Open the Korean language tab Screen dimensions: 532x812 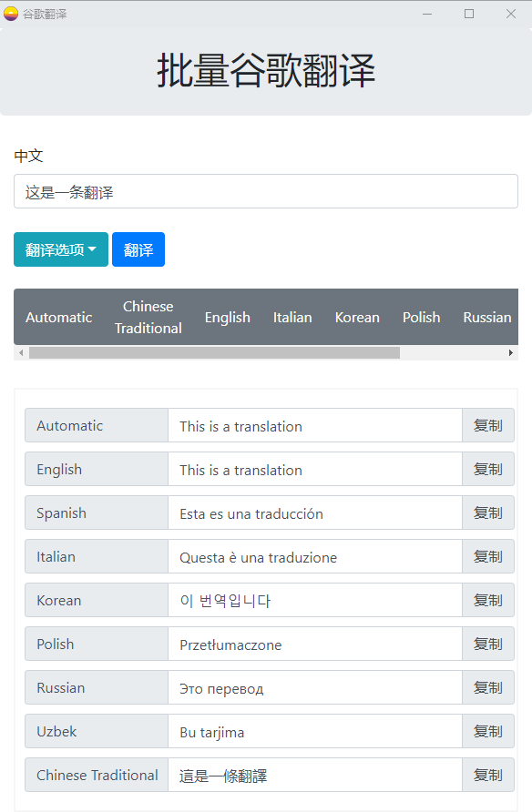coord(356,317)
